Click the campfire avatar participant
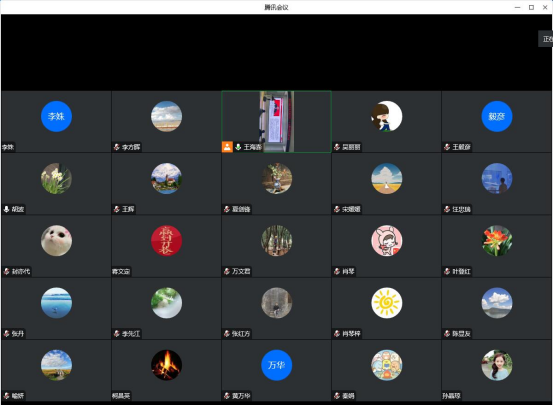 (166, 365)
